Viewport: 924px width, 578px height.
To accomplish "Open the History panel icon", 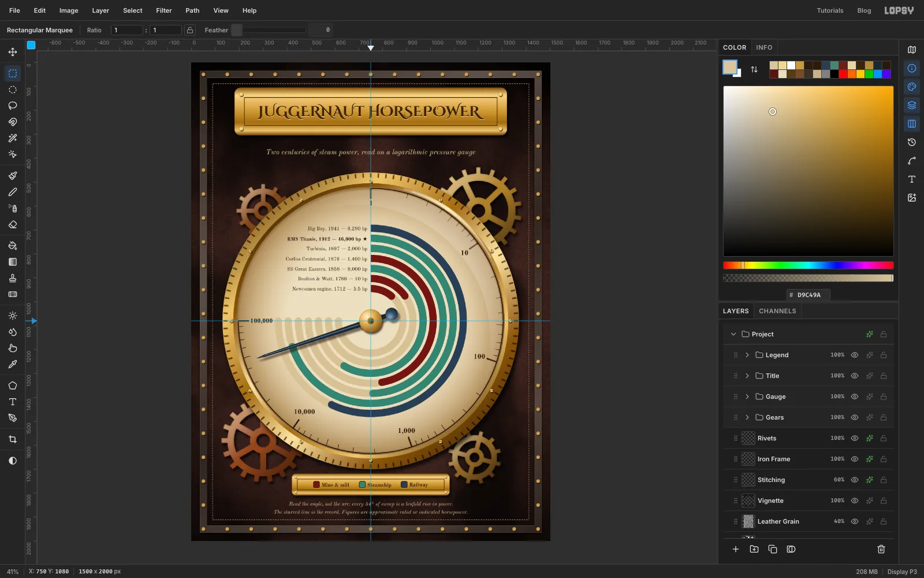I will (912, 142).
